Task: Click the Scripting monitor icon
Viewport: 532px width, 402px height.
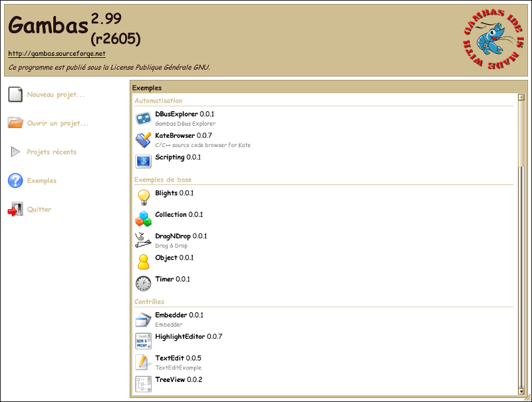Action: click(143, 161)
